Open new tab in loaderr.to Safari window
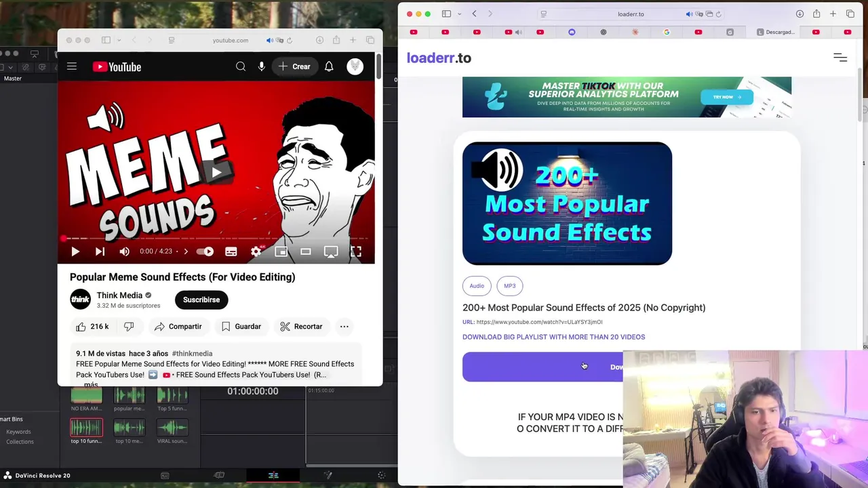This screenshot has height=488, width=868. (833, 14)
